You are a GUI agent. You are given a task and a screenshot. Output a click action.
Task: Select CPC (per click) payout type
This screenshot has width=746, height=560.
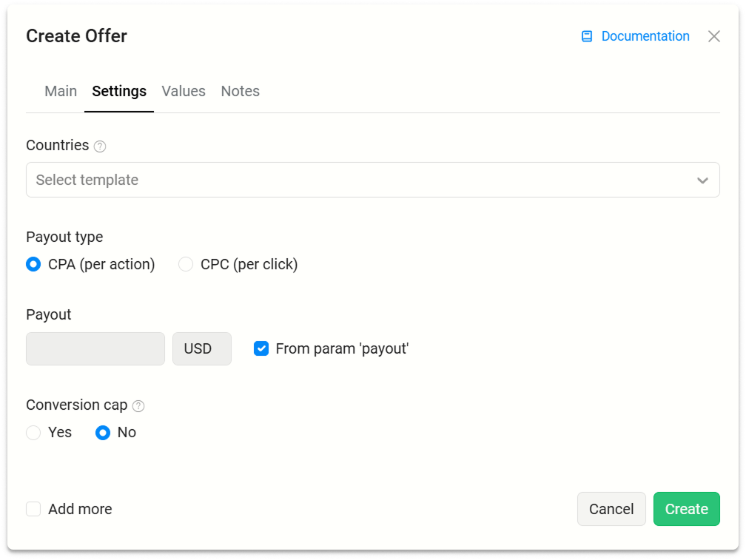(x=186, y=264)
